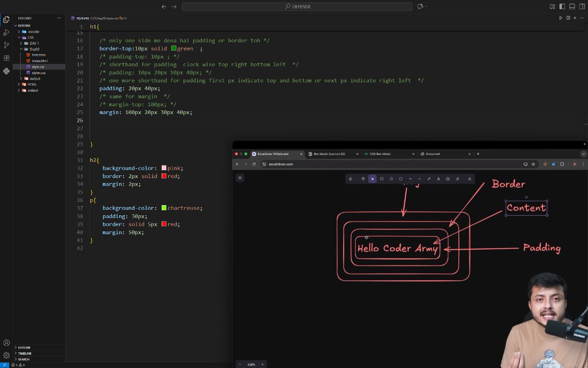The width and height of the screenshot is (588, 368).
Task: Select the Excalidraw pencil draw tool
Action: pos(429,179)
